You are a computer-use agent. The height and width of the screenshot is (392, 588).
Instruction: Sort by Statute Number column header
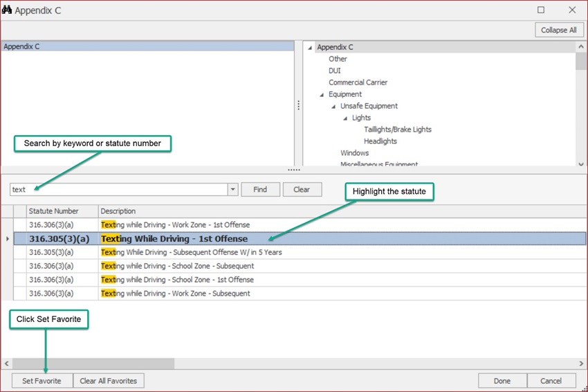point(54,211)
